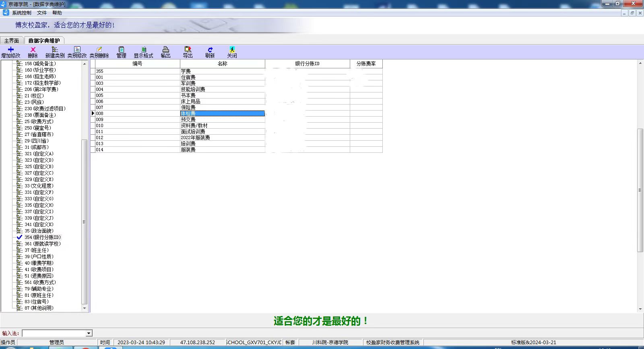Click tree scrollbar down arrow

click(85, 308)
